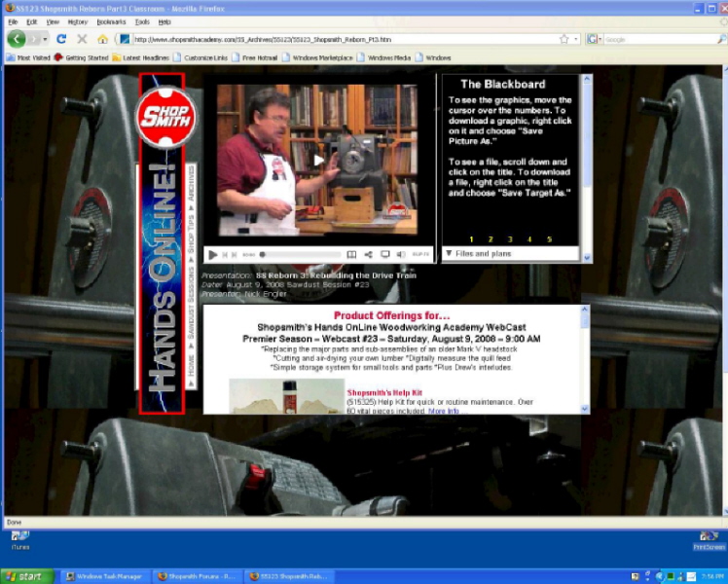Click the URL address field
Image resolution: width=728 pixels, height=584 pixels.
[x=345, y=40]
